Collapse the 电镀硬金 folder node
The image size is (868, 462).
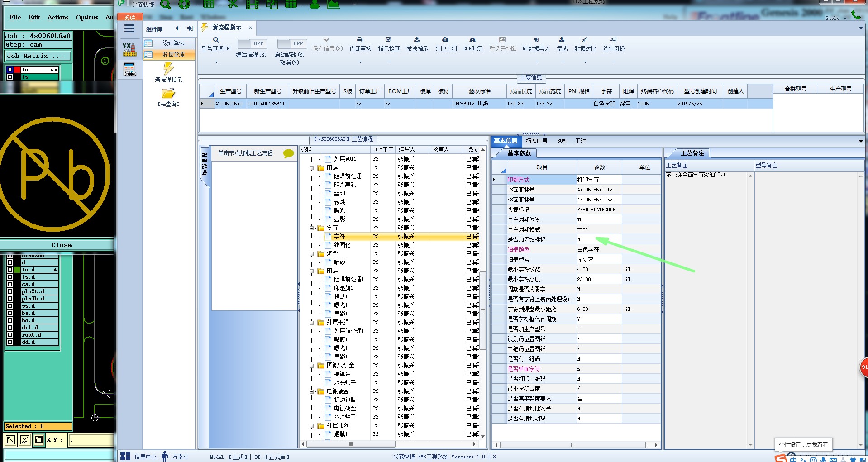click(312, 391)
